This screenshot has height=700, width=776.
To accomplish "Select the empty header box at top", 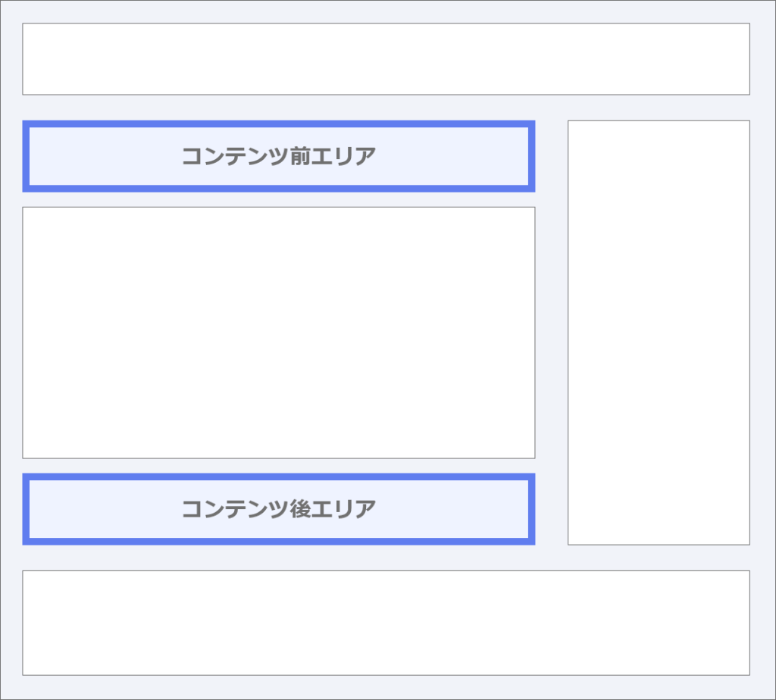I will (x=386, y=59).
